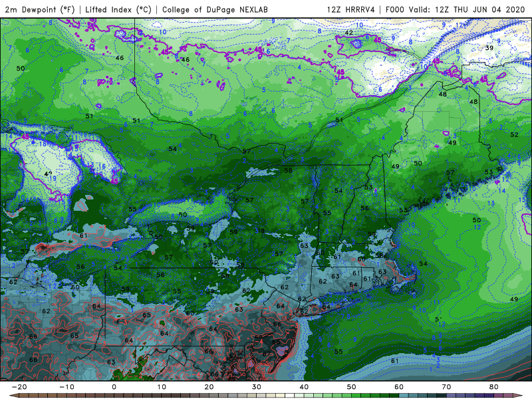Image resolution: width=532 pixels, height=399 pixels.
Task: Click the '50' colorbar scale label
Action: [x=352, y=387]
